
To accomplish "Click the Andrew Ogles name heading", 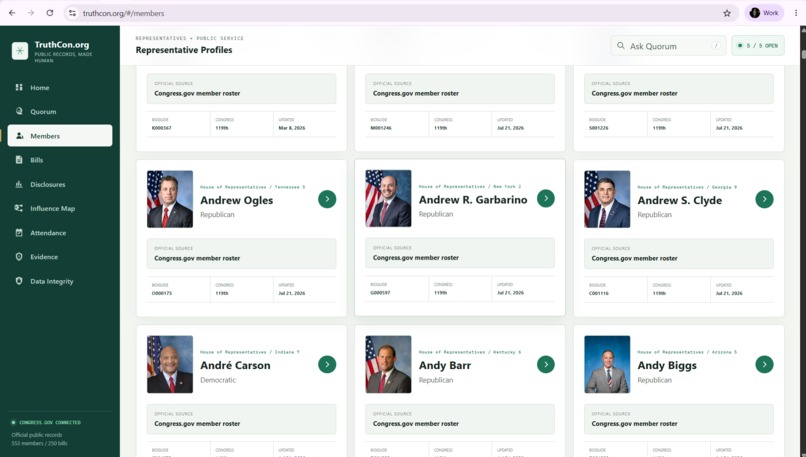I will pos(236,200).
